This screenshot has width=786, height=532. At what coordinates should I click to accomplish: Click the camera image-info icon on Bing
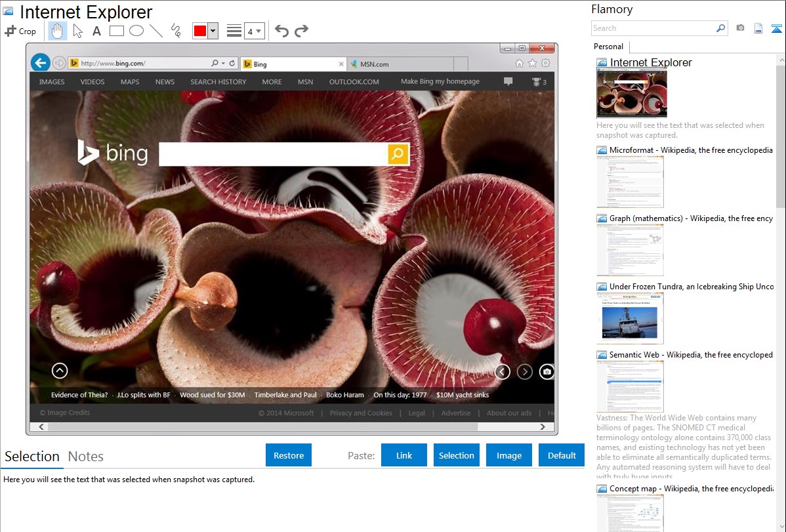point(547,371)
